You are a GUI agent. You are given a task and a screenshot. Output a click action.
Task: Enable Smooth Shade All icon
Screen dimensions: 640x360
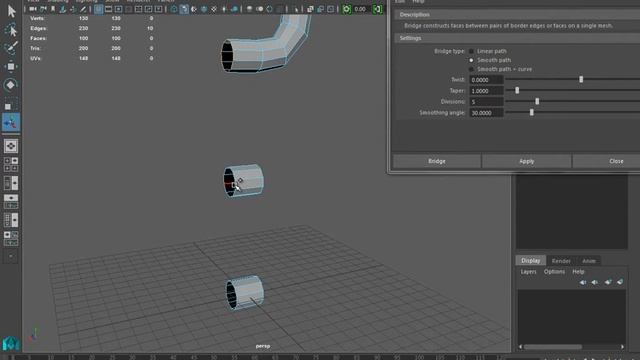pos(184,9)
